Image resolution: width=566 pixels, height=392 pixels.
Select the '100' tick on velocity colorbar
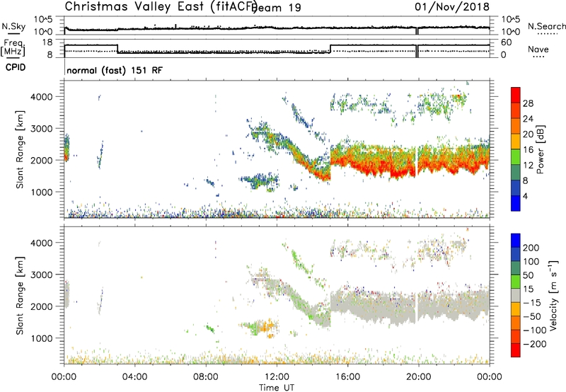(x=531, y=262)
